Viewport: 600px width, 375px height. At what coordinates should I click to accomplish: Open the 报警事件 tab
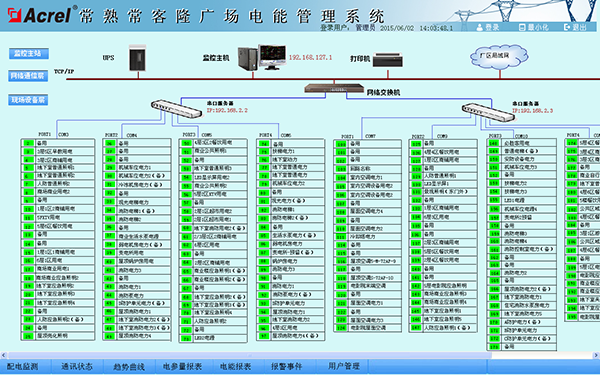tap(287, 367)
